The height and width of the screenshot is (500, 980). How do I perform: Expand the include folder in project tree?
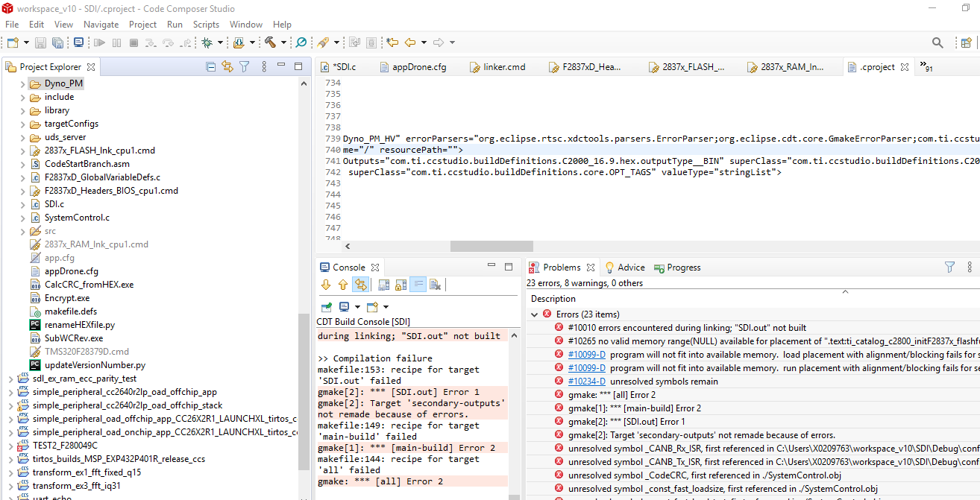22,97
